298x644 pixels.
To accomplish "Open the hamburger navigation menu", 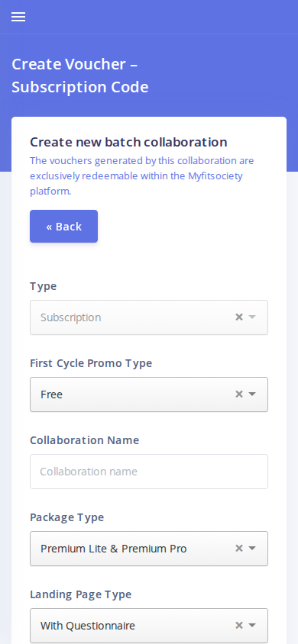I will [18, 17].
